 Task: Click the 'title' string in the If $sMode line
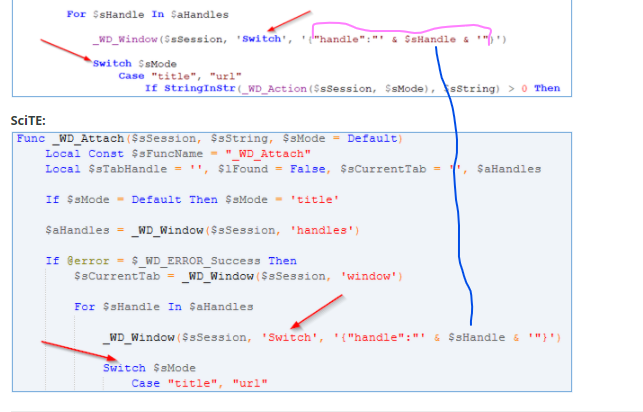(x=315, y=200)
